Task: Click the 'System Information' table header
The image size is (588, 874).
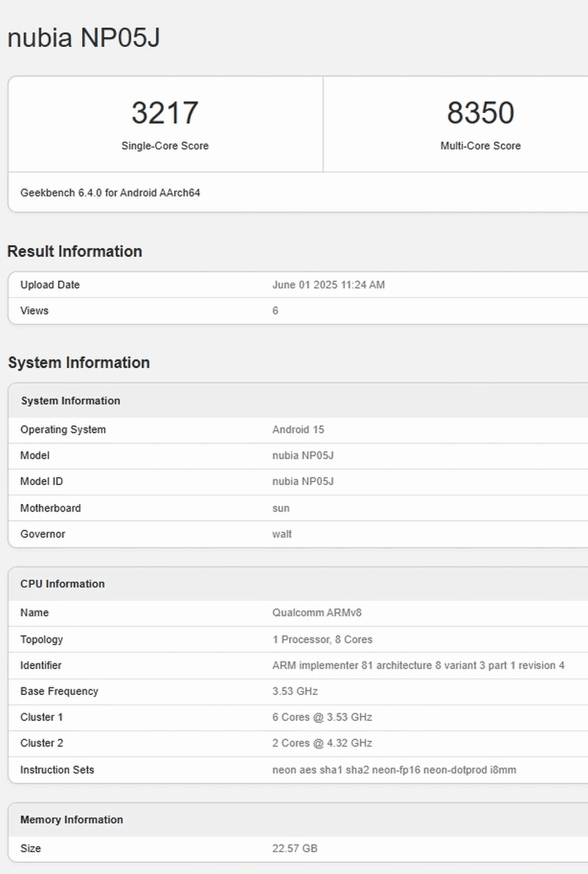Action: point(70,401)
